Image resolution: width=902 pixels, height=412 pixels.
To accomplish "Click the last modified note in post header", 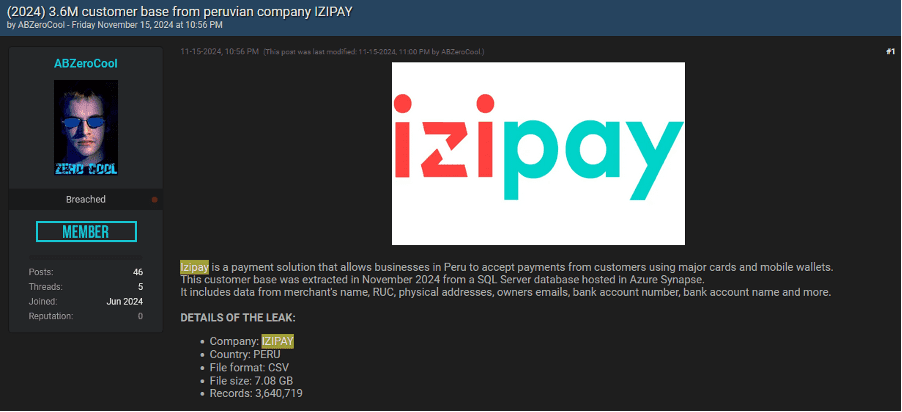I will click(x=374, y=52).
